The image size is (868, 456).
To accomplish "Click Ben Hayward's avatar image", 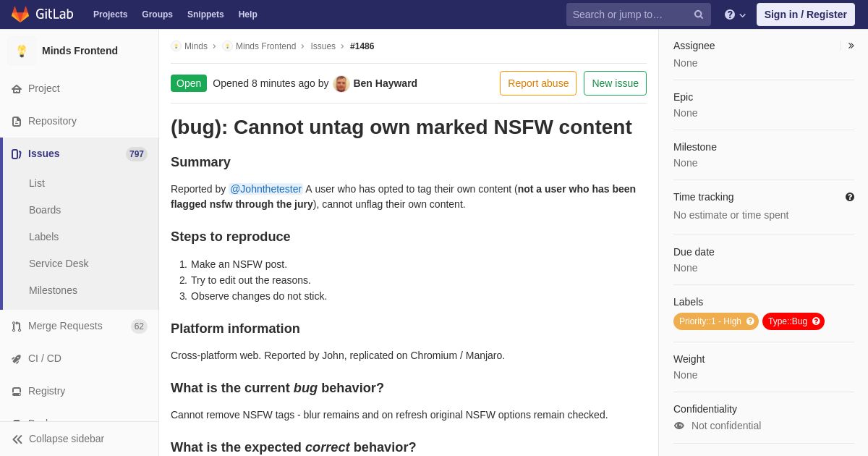I will [x=341, y=83].
